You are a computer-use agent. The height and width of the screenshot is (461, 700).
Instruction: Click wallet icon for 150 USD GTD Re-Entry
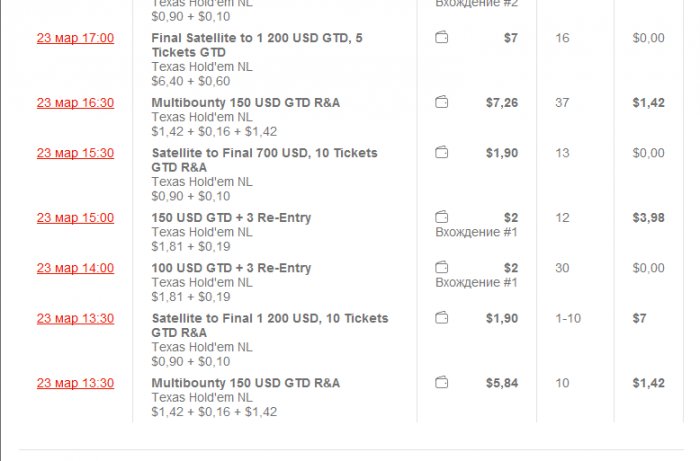tap(442, 218)
